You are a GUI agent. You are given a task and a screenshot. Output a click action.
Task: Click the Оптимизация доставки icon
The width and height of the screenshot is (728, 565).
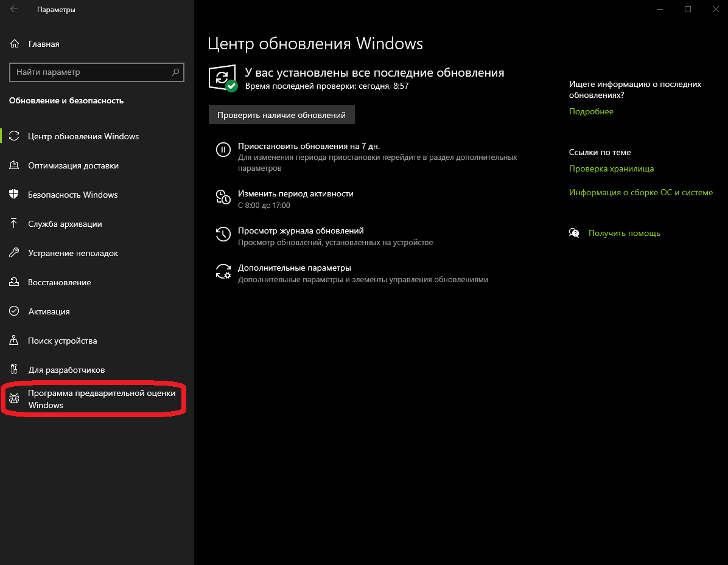click(x=14, y=165)
